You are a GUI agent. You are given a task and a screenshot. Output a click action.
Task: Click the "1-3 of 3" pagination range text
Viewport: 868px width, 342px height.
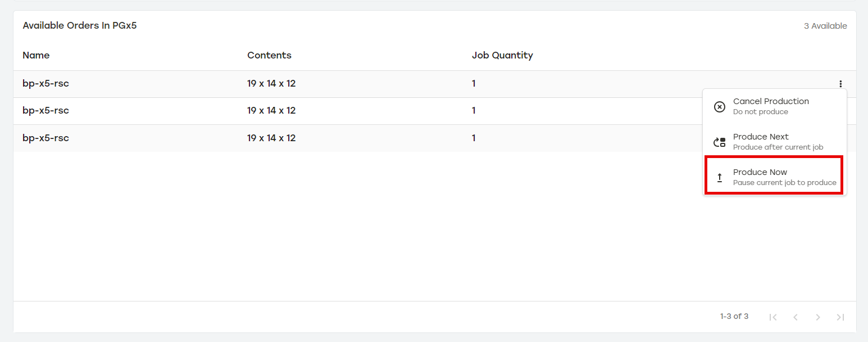tap(734, 317)
